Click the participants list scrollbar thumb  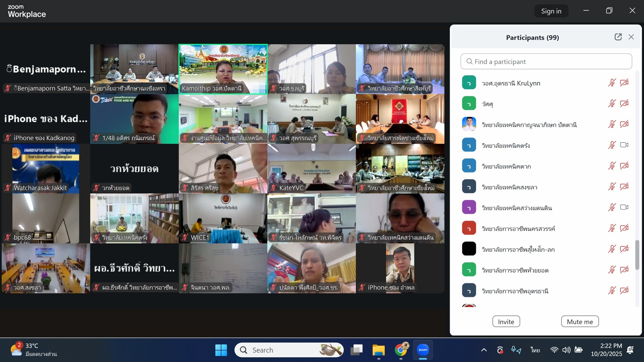click(x=637, y=255)
